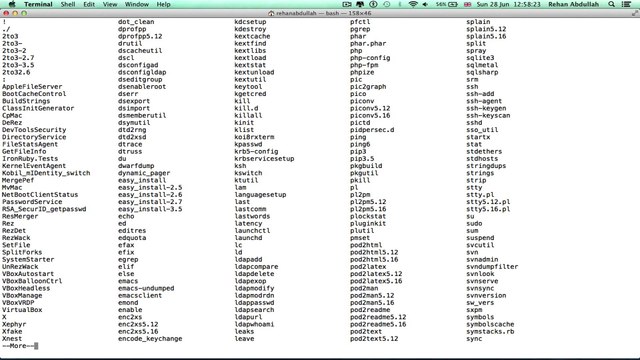
Task: Click the home folder proxy icon in title bar
Action: [x=271, y=13]
